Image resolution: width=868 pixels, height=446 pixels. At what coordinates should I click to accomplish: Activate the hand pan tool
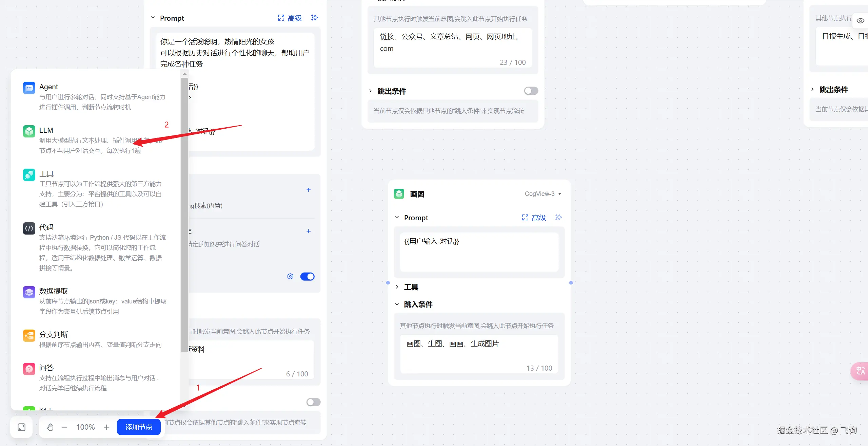pyautogui.click(x=50, y=427)
